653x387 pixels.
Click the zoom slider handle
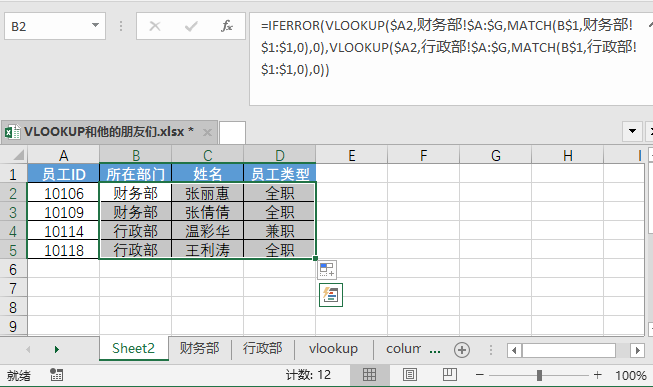click(539, 375)
